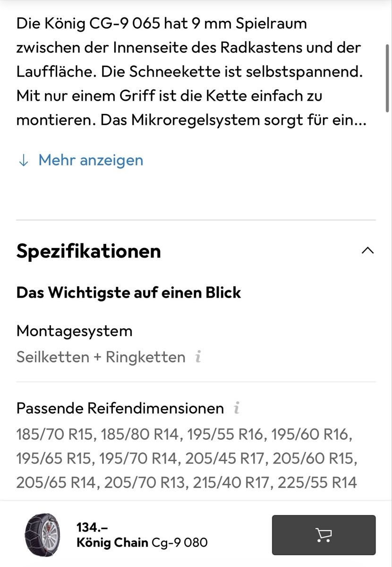392x567 pixels.
Task: Tap the snow chain product thumbnail
Action: coord(42,535)
